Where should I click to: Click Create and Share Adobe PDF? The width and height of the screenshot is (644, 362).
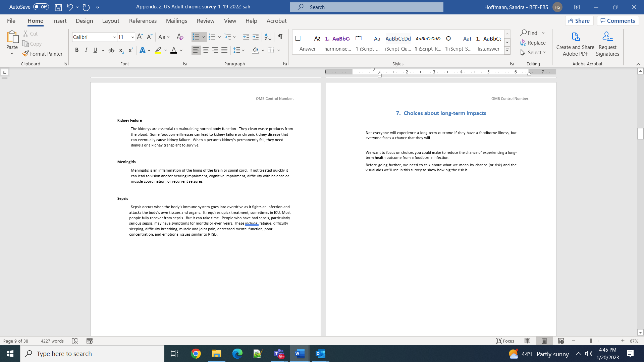tap(575, 44)
